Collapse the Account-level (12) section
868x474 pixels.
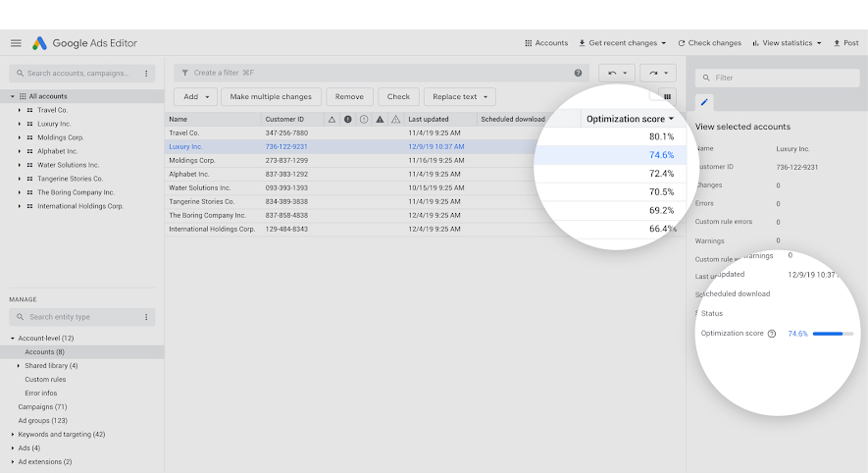(x=12, y=339)
